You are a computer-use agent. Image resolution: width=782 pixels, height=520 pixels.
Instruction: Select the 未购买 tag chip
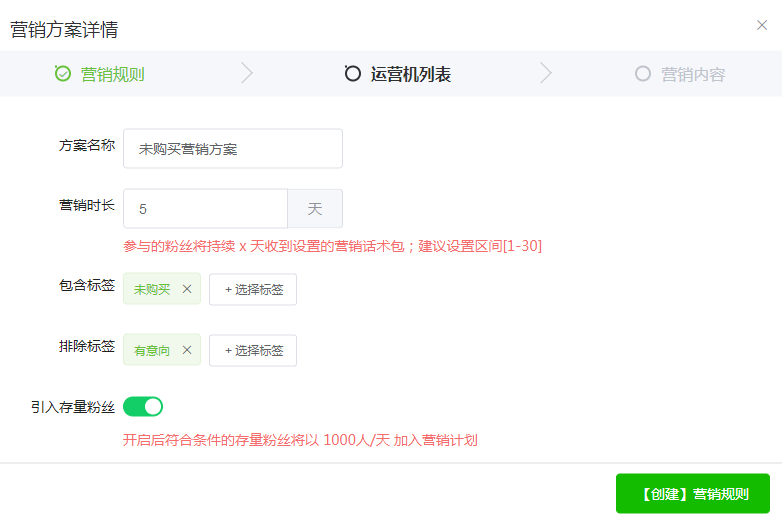pos(152,289)
